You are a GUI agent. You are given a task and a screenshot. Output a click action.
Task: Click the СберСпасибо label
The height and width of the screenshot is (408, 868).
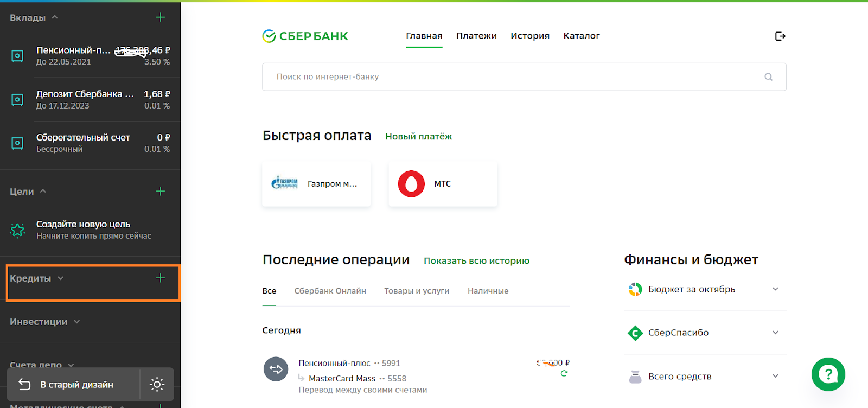coord(678,333)
